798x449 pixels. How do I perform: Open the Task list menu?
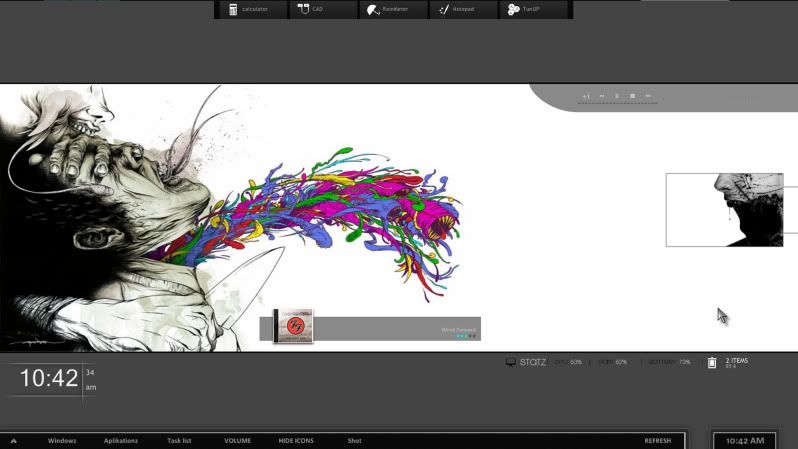click(179, 441)
